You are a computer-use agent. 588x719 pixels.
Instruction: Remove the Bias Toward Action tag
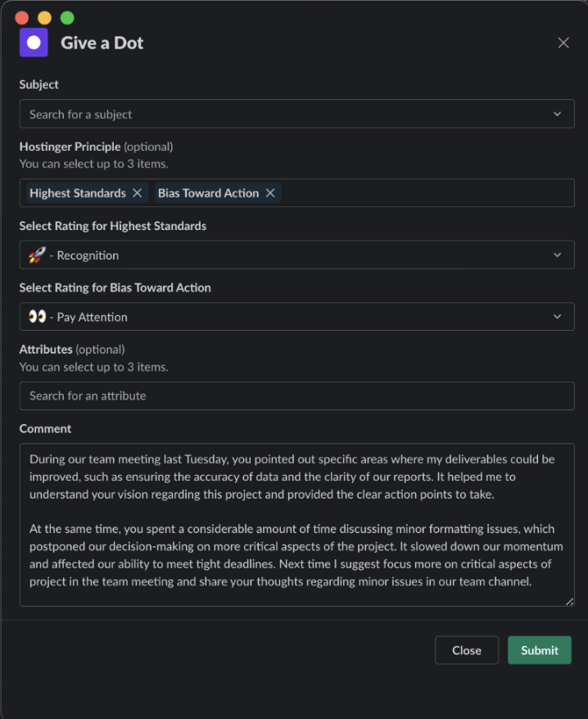pos(270,193)
